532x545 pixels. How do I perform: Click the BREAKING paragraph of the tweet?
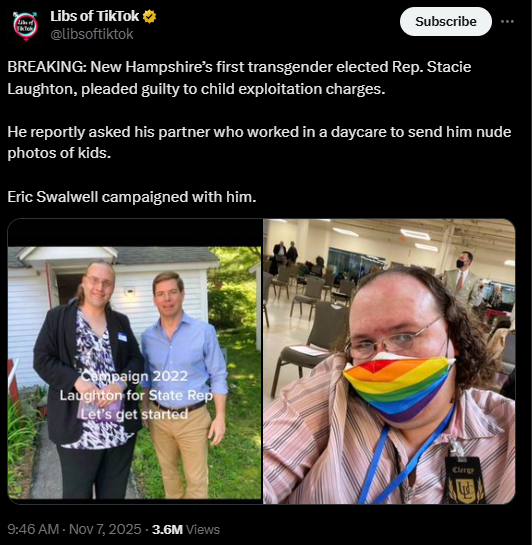(239, 78)
